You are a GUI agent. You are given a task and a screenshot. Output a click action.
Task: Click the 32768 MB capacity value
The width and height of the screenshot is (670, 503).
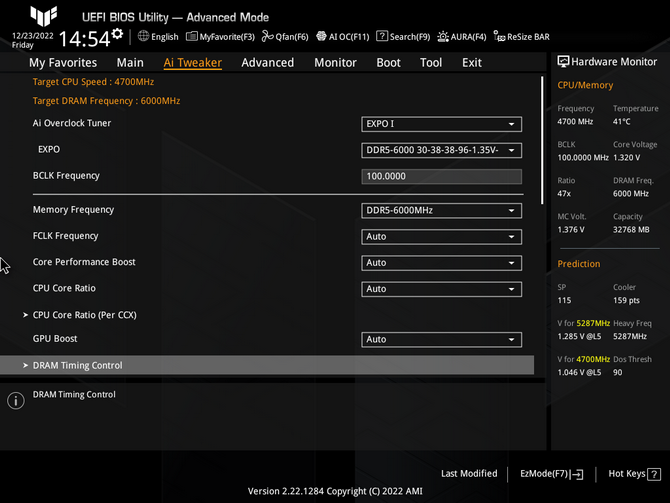pos(631,230)
